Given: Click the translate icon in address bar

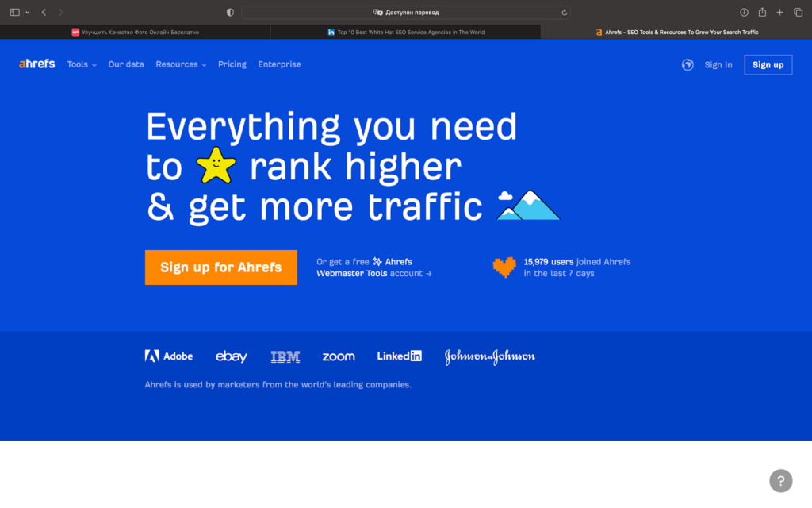Looking at the screenshot, I should pos(378,13).
